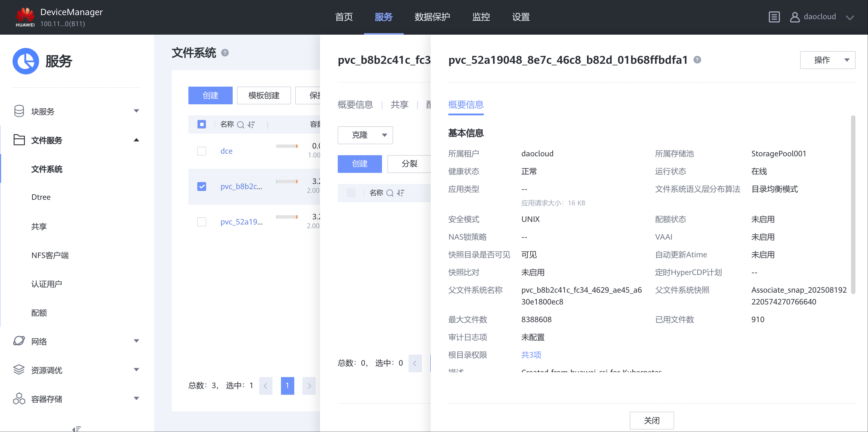Viewport: 868px width, 432px height.
Task: Check the pvc_52a19 row checkbox
Action: tap(202, 222)
